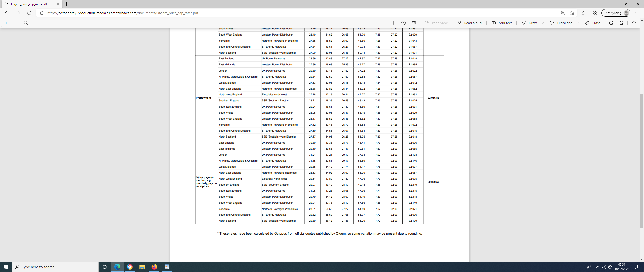Fit PDF to page width
Viewport: 644px width, 272px height.
(x=414, y=23)
